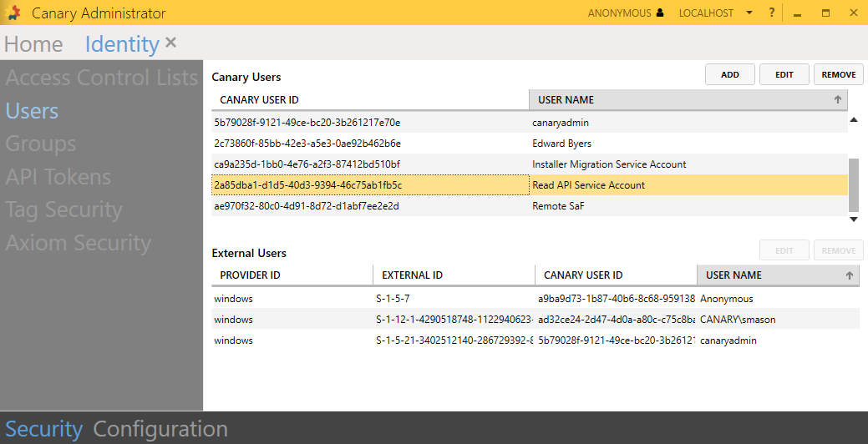Viewport: 868px width, 444px height.
Task: Click the anonymous user profile icon
Action: click(x=660, y=13)
